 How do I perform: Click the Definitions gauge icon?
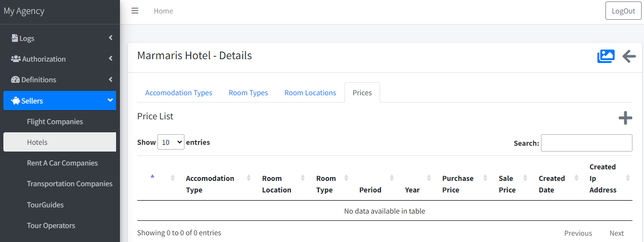15,79
